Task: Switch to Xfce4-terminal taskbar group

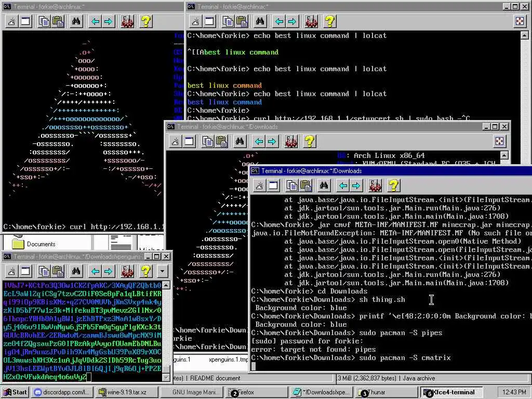Action: tap(451, 392)
